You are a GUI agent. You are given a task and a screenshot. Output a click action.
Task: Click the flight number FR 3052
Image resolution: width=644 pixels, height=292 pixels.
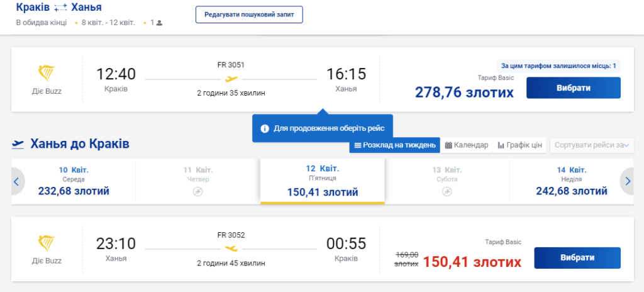pyautogui.click(x=231, y=235)
